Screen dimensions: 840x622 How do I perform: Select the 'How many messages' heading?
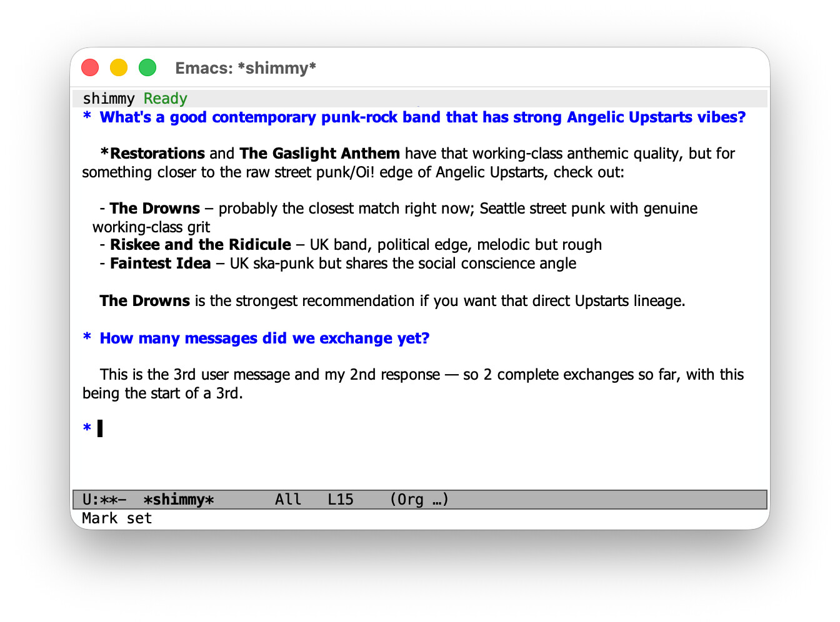[x=264, y=338]
